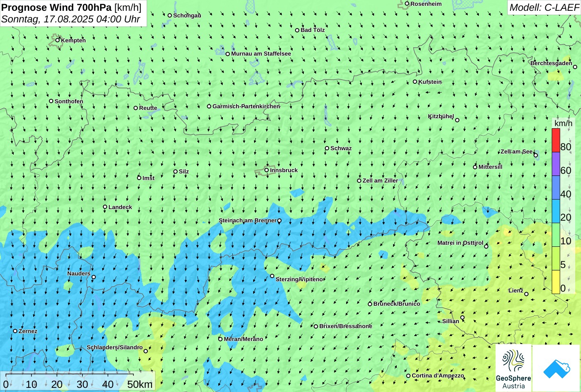This screenshot has height=392, width=581.
Task: Click the 'Bruneck/Brunico' label
Action: [x=397, y=304]
